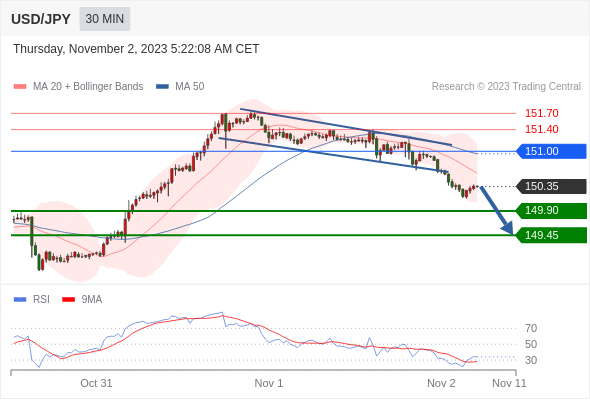Click the USD/JPY pair title

tap(41, 19)
